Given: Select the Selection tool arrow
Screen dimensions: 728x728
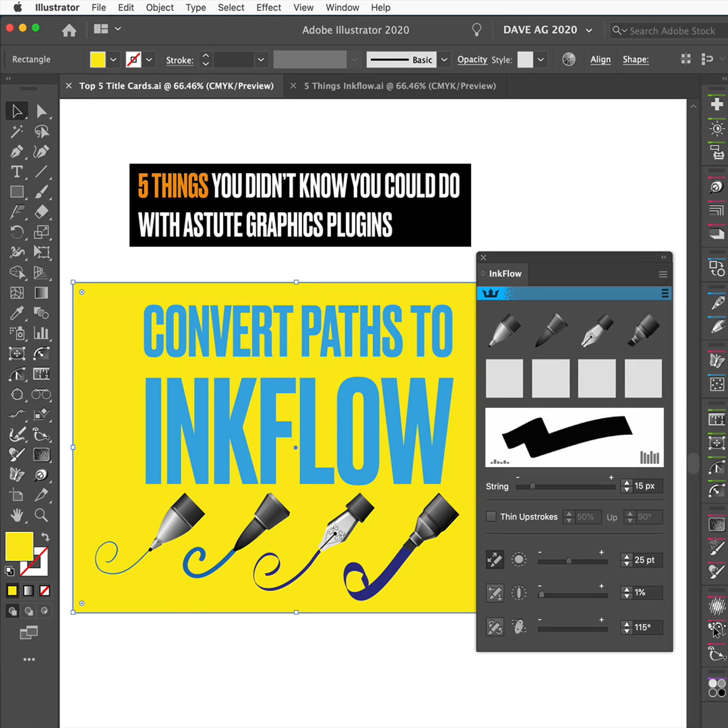Looking at the screenshot, I should coord(17,111).
